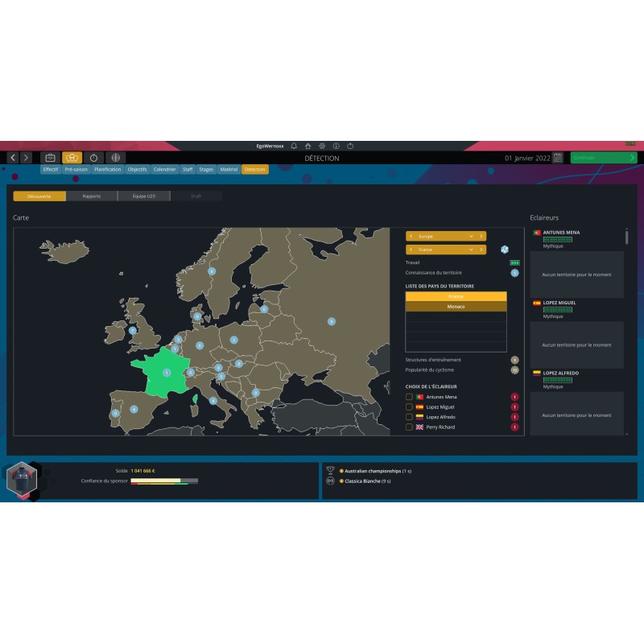Click the home icon in the title bar
The width and height of the screenshot is (644, 644).
tap(308, 146)
